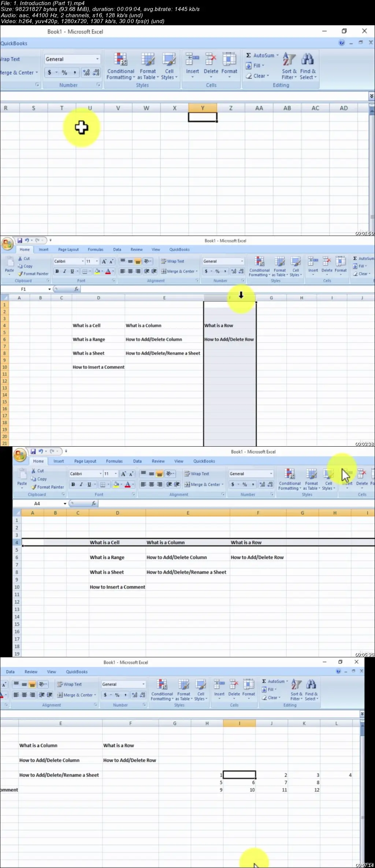Open the Page Layout tab in the 00:03:38 frame
The width and height of the screenshot is (375, 868).
[68, 250]
